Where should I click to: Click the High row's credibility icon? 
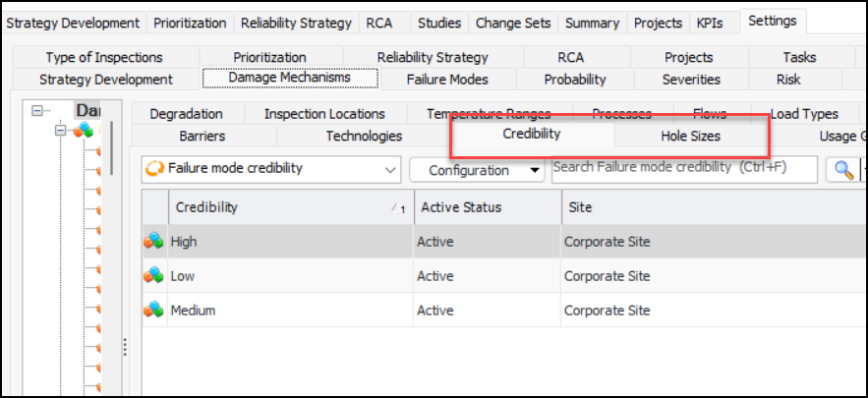[x=153, y=241]
